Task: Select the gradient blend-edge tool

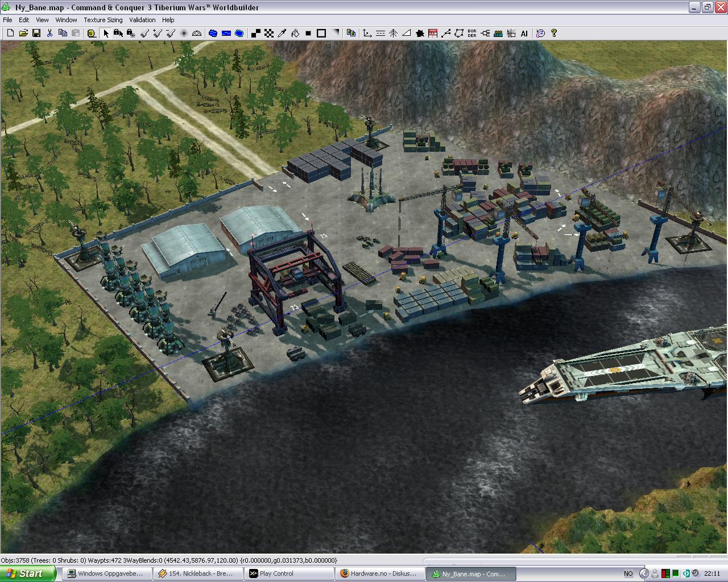Action: 336,34
